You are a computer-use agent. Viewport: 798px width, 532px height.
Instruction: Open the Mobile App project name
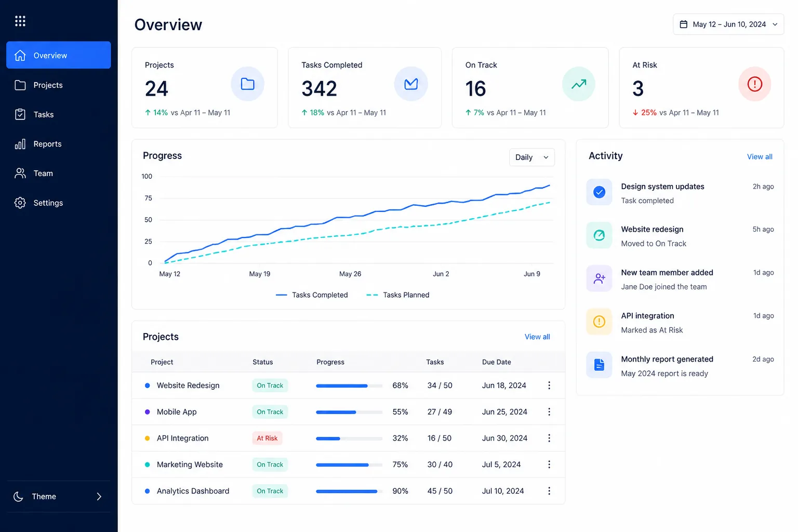177,411
